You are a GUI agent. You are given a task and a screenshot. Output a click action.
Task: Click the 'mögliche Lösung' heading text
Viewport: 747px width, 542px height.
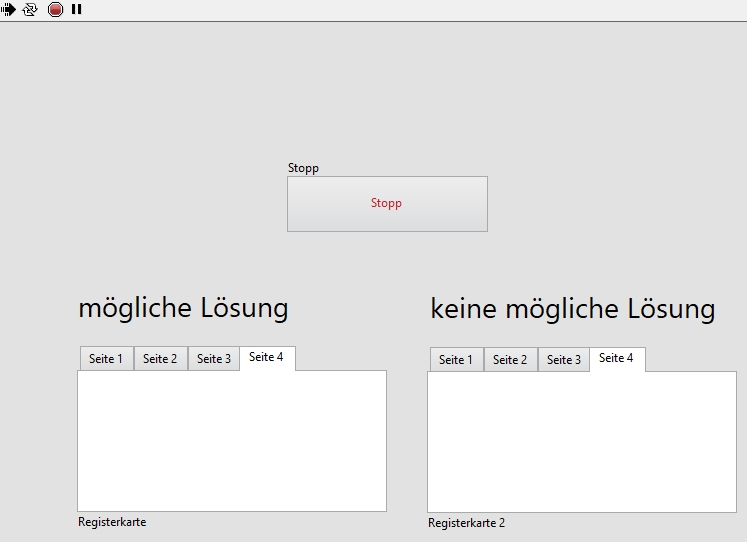click(x=183, y=308)
